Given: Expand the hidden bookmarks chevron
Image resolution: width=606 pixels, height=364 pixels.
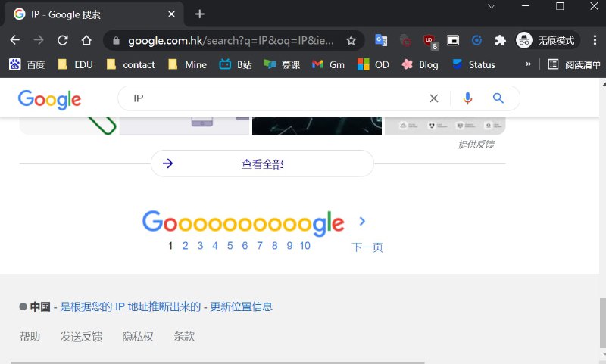Looking at the screenshot, I should [528, 64].
